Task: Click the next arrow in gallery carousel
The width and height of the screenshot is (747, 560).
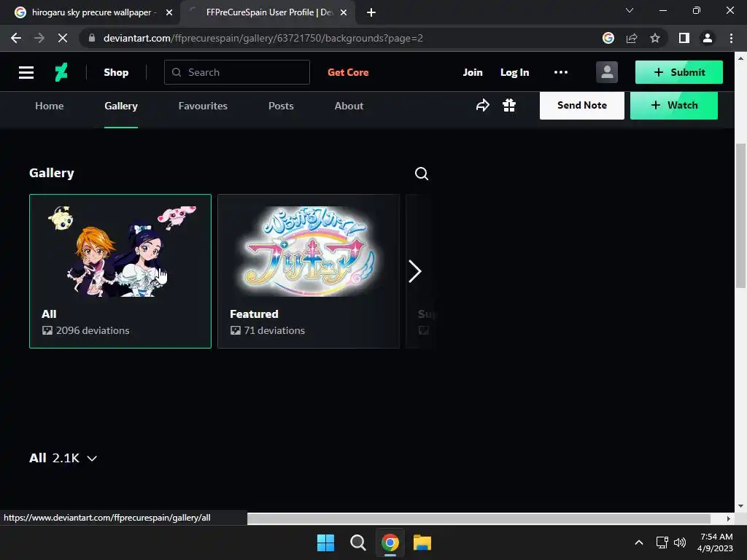Action: click(415, 271)
